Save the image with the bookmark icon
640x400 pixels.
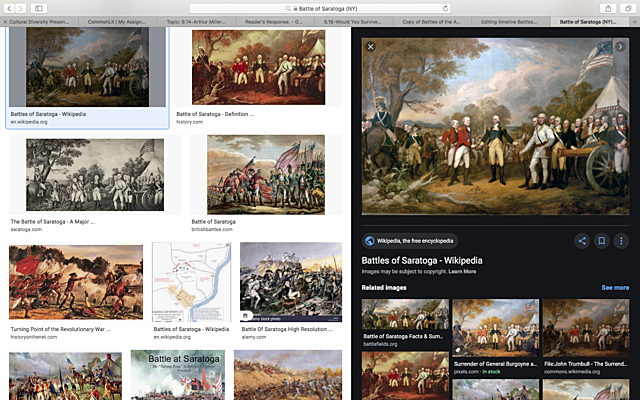[602, 241]
